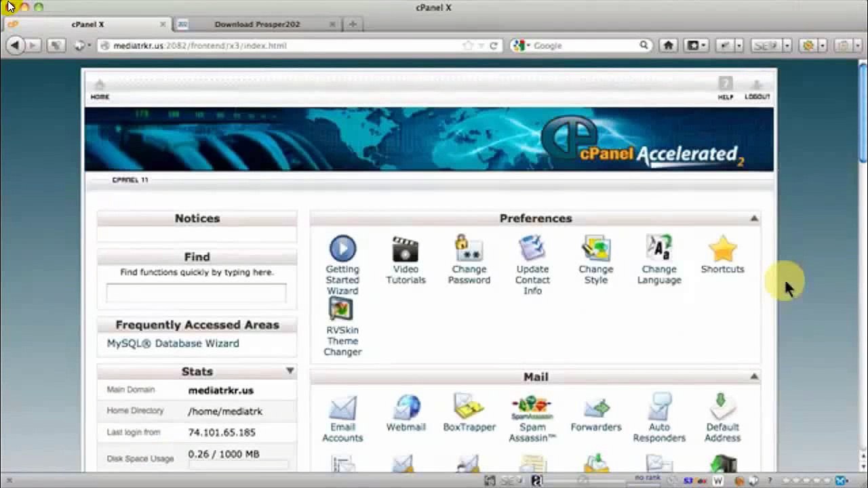Select the main domain mediatrkr.us text

tap(221, 390)
